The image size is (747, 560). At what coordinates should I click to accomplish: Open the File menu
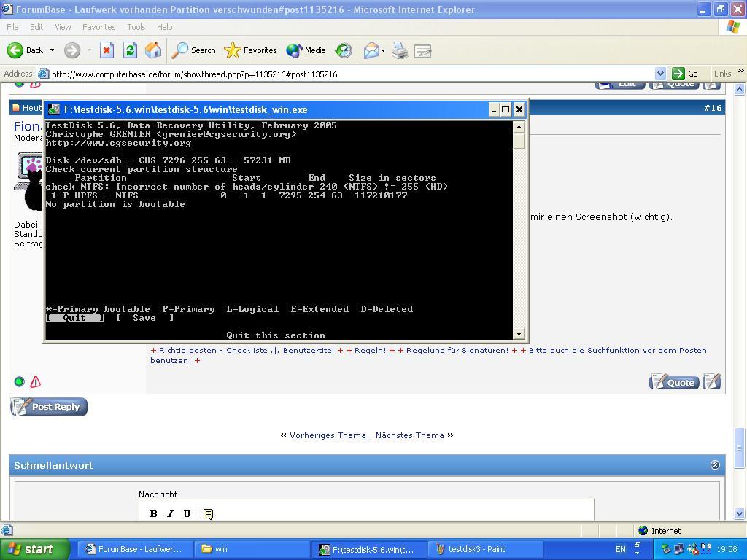(12, 27)
